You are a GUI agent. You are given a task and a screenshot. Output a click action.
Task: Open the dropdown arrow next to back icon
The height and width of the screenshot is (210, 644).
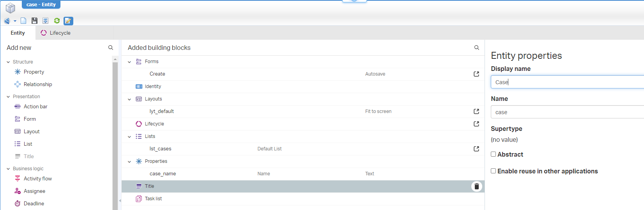[x=15, y=21]
